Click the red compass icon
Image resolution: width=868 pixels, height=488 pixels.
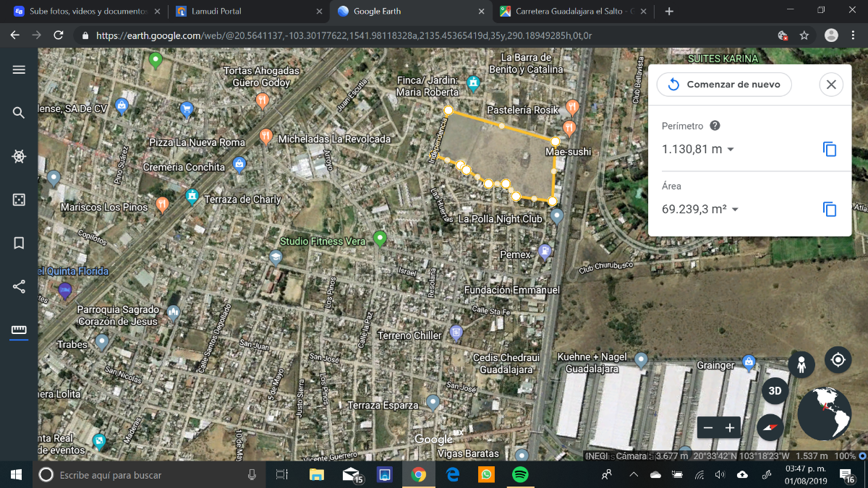770,427
